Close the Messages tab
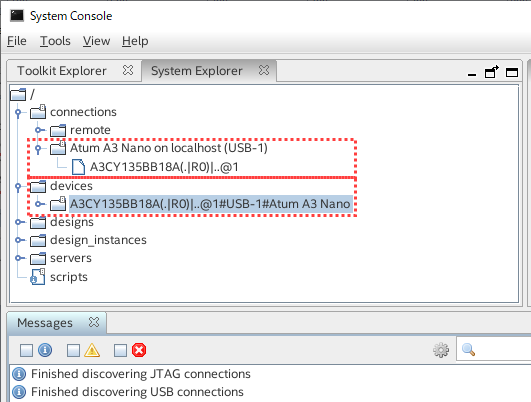531x402 pixels. pos(94,322)
